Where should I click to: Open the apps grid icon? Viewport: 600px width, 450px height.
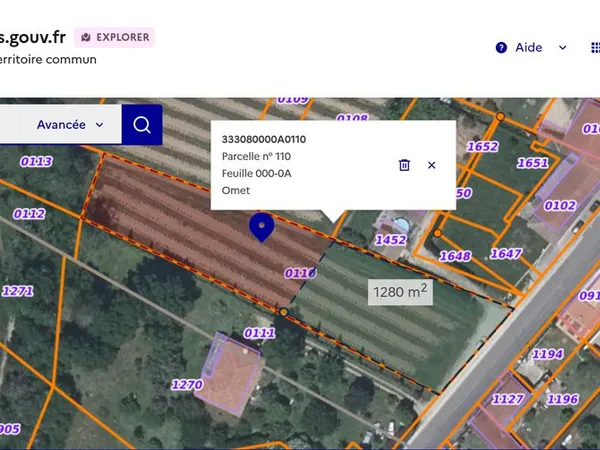pyautogui.click(x=595, y=48)
